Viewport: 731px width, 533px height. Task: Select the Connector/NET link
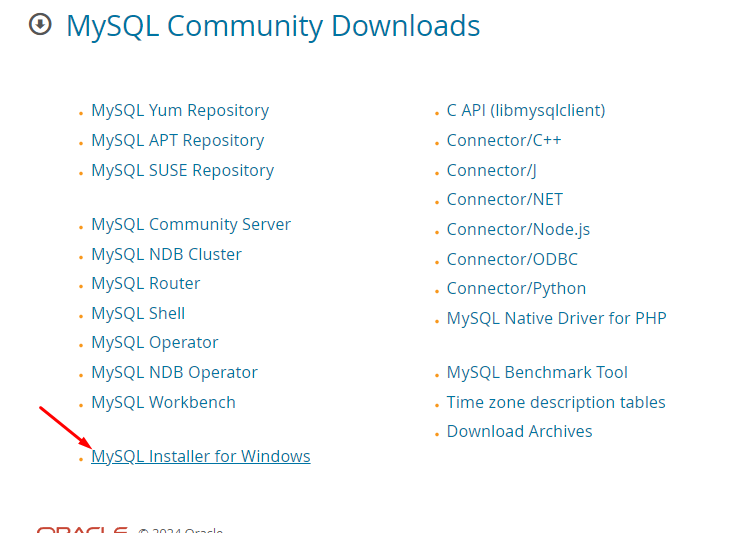point(505,200)
